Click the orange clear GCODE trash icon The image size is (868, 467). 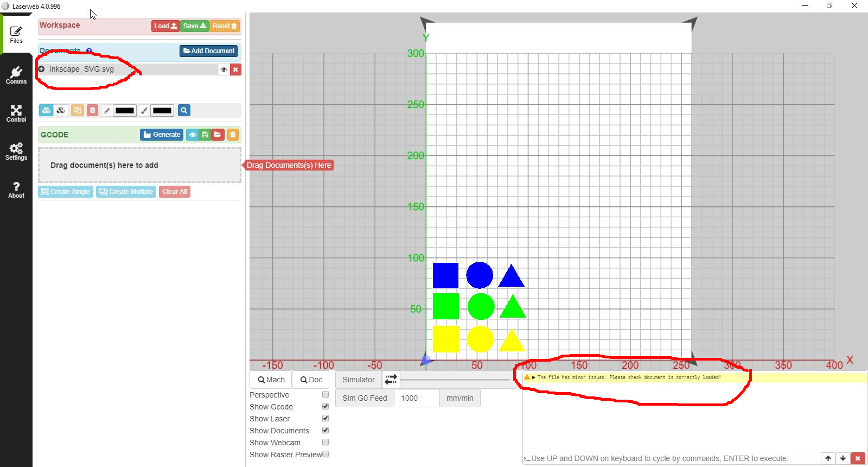[x=233, y=135]
